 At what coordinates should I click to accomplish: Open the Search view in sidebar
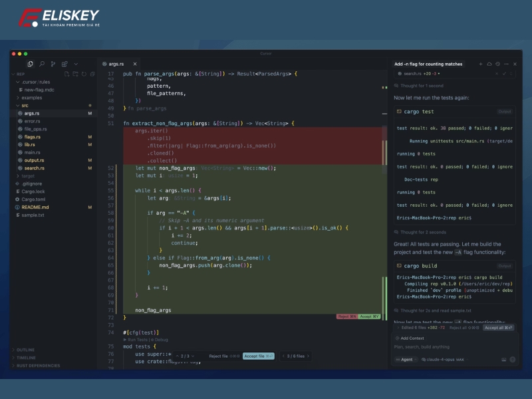coord(42,64)
